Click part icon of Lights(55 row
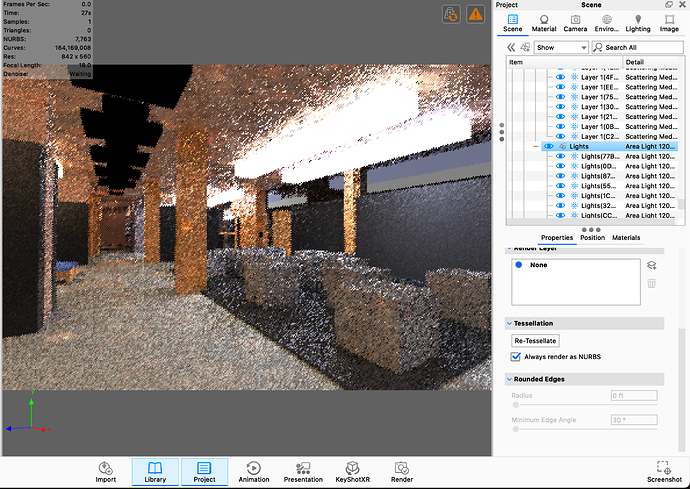The image size is (690, 489). click(574, 186)
